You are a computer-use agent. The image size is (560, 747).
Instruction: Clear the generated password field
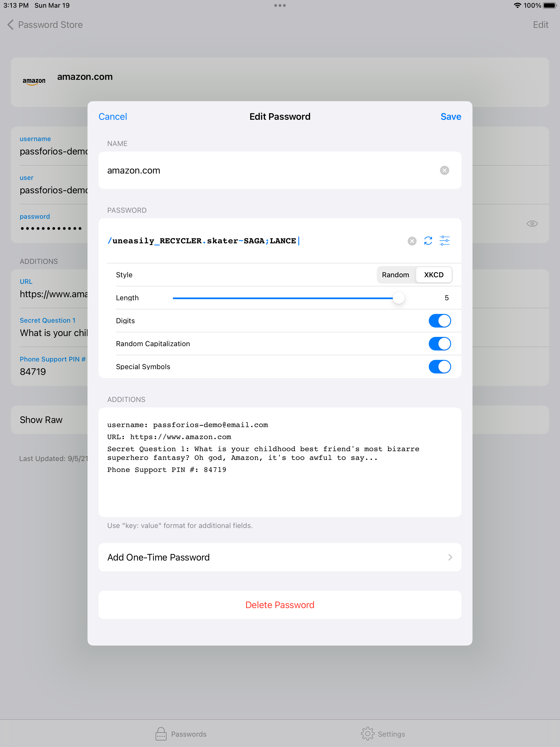412,241
